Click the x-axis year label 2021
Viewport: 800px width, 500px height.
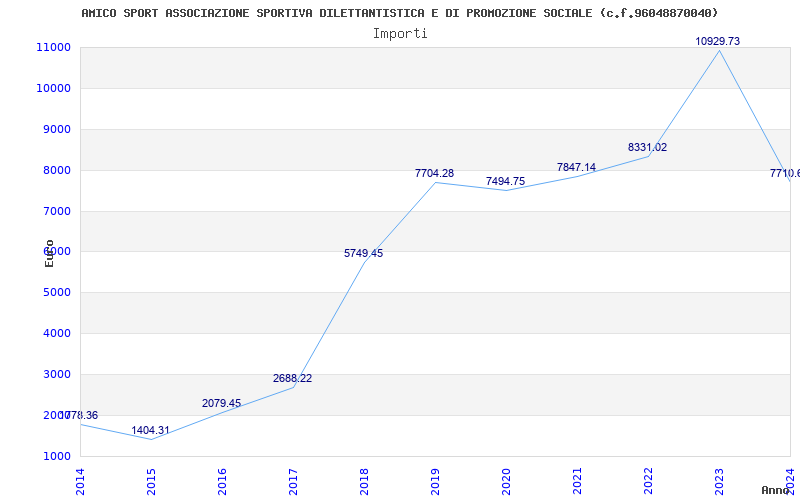tap(577, 482)
